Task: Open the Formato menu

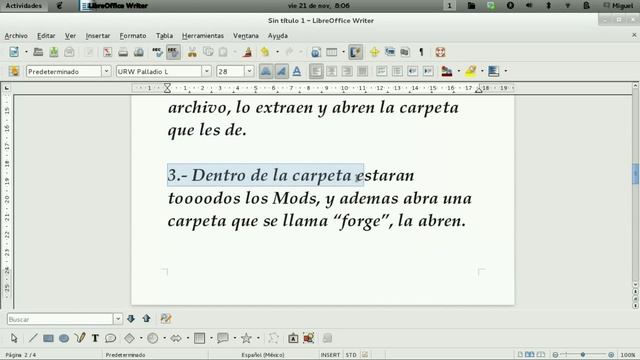Action: click(x=133, y=36)
